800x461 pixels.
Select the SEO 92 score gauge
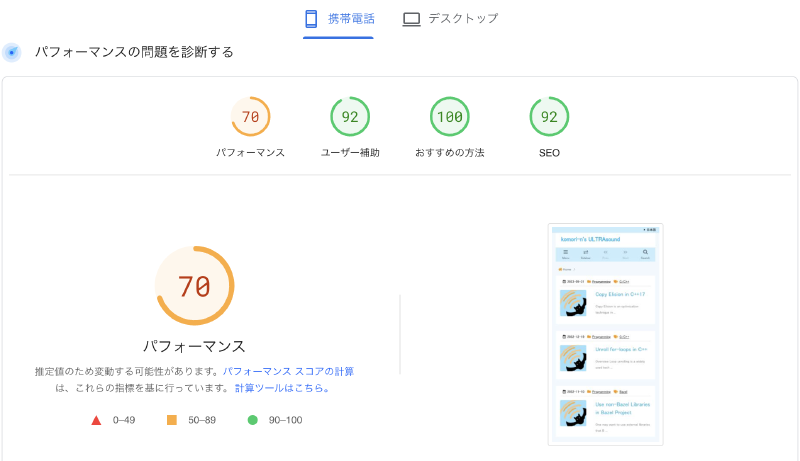[x=549, y=117]
